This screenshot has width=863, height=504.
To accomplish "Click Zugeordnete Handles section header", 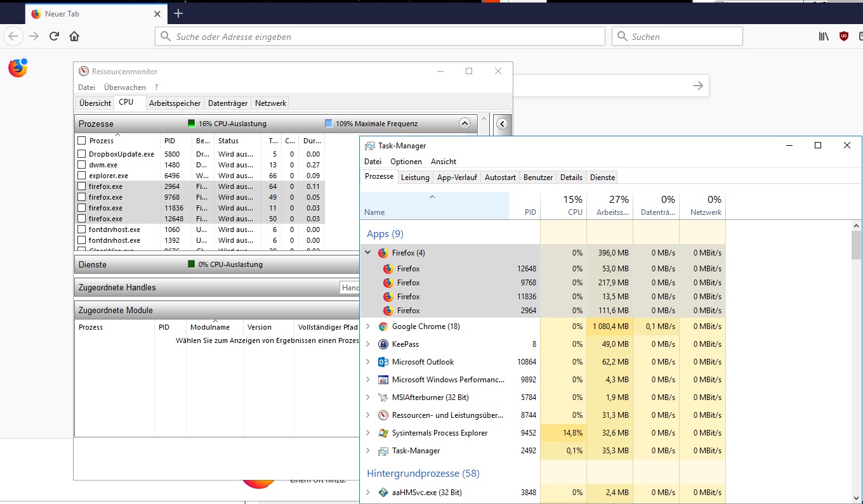I will [216, 288].
